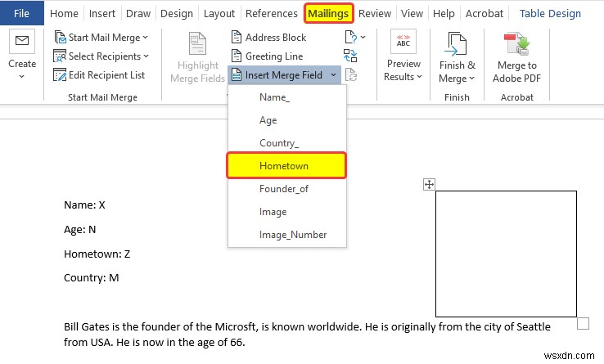604x364 pixels.
Task: Choose Founder_of merge field
Action: (287, 189)
